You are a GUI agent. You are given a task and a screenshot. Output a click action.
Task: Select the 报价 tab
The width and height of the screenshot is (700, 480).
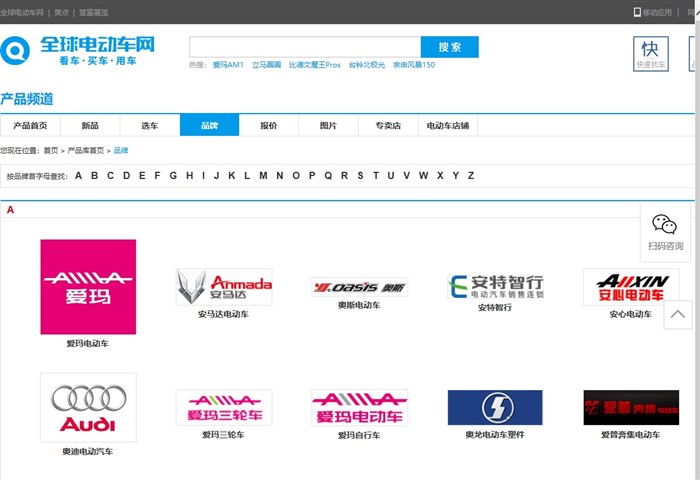click(x=269, y=125)
